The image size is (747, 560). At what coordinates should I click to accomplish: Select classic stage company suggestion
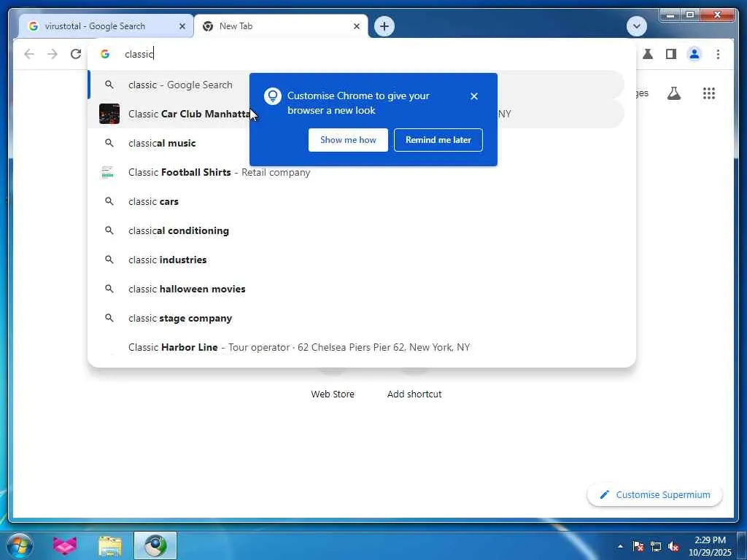(356, 318)
